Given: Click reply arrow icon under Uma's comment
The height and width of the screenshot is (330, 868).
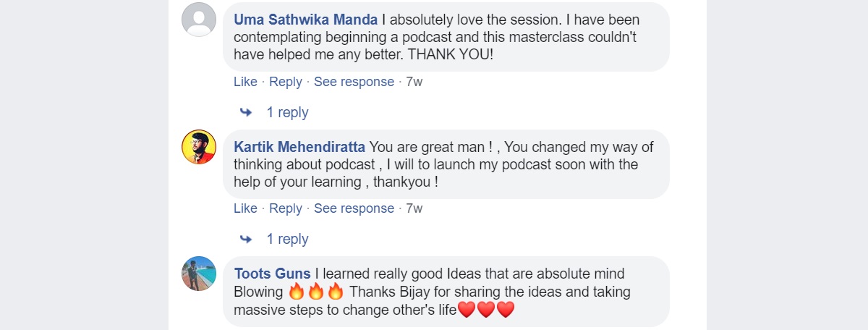Looking at the screenshot, I should tap(246, 112).
